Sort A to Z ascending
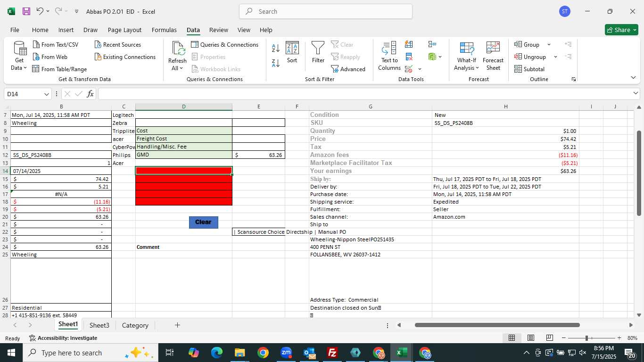This screenshot has width=644, height=362. coord(276,48)
